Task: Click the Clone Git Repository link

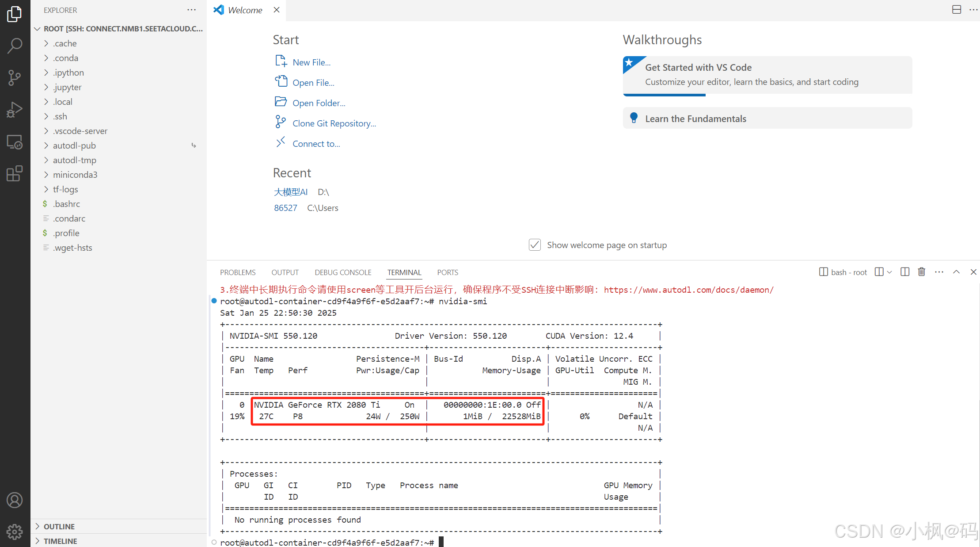Action: click(x=334, y=123)
